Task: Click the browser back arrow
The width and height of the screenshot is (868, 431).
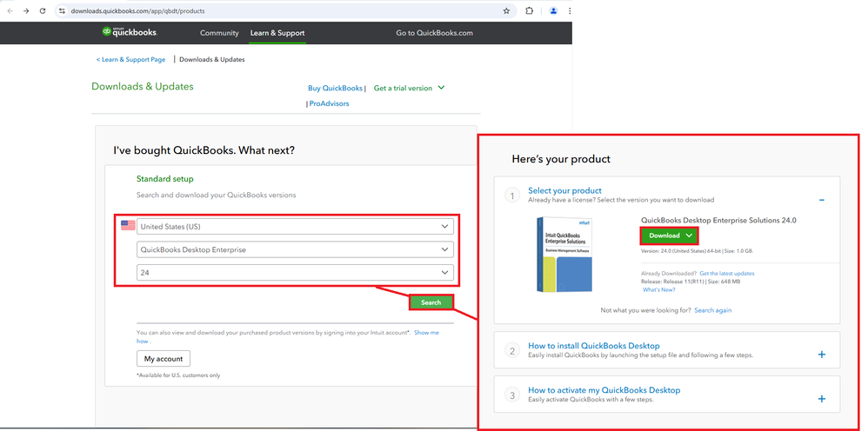Action: pos(10,11)
